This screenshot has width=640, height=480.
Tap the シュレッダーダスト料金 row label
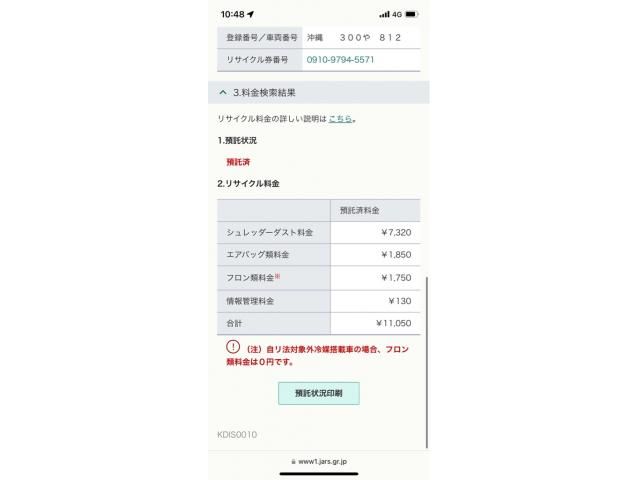click(269, 232)
